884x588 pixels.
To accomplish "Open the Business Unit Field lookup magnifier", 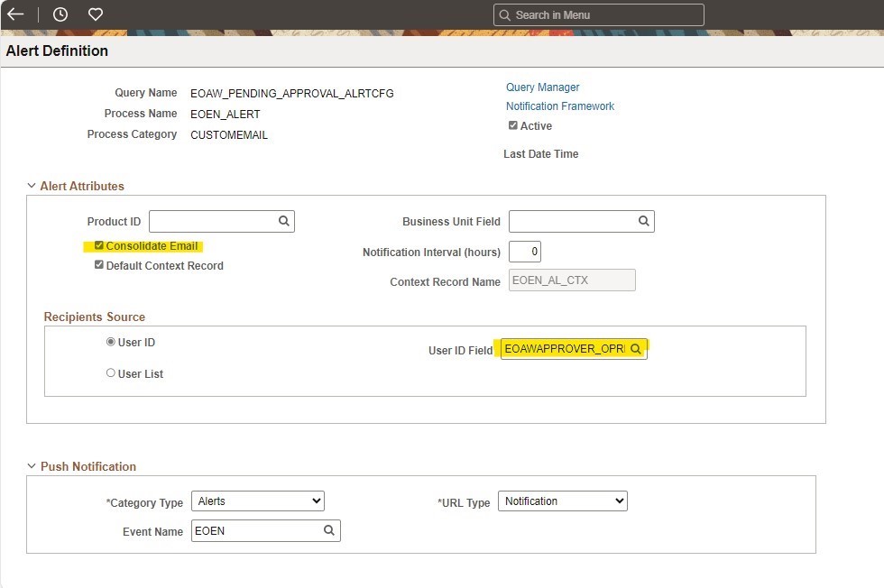I will [x=644, y=221].
